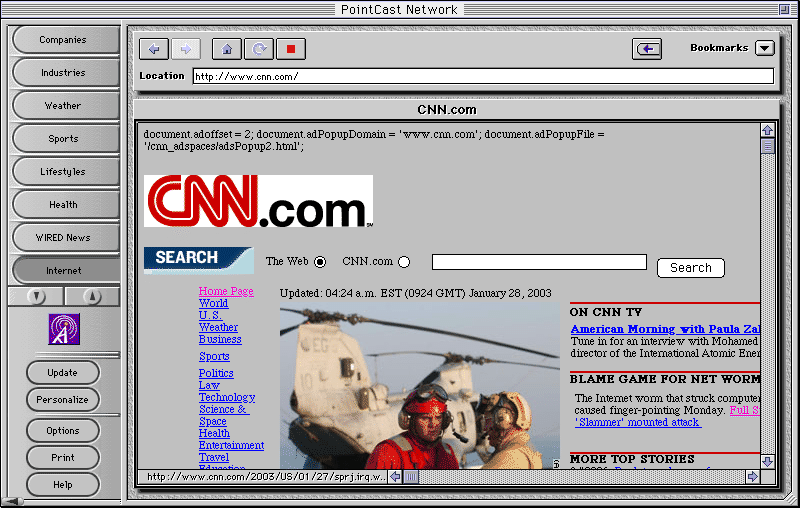The width and height of the screenshot is (800, 508).
Task: Click the Update button
Action: [63, 373]
